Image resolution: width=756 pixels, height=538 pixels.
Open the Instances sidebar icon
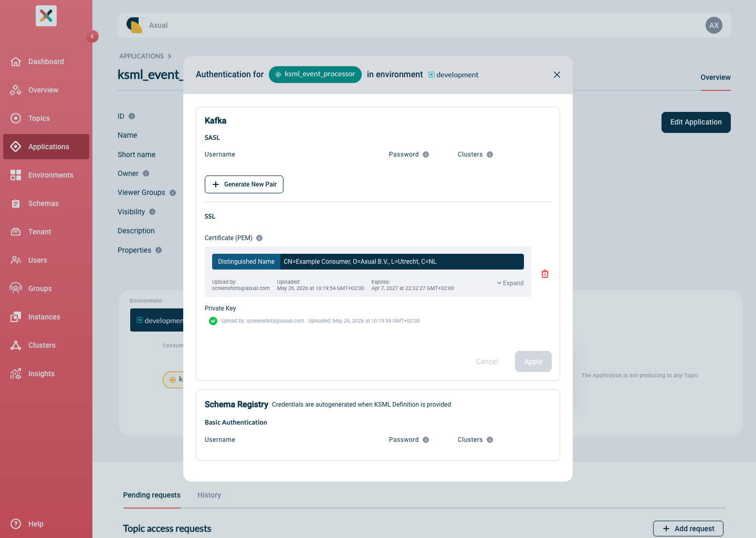pyautogui.click(x=16, y=317)
